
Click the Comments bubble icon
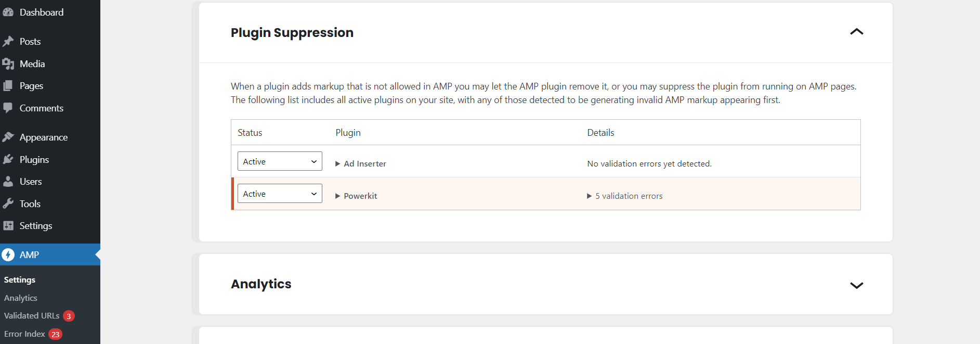[8, 108]
